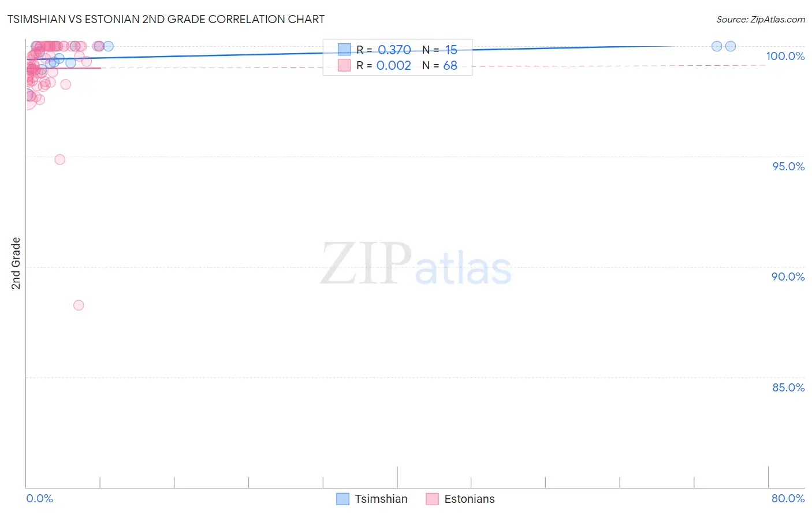Viewport: 812px width, 515px height.
Task: Click the pink Estonians legend swatch at bottom
Action: 432,499
